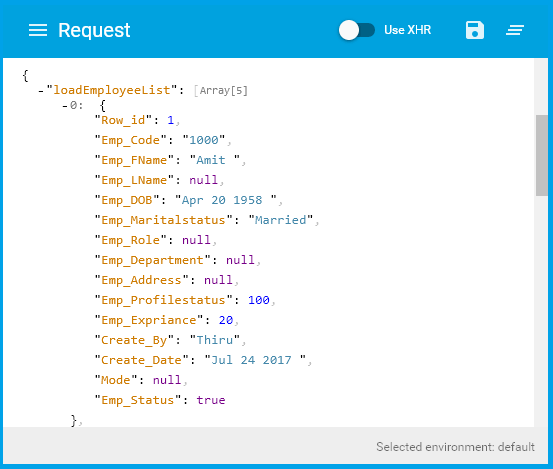
Task: Select the "Create_Date" key
Action: click(x=141, y=360)
